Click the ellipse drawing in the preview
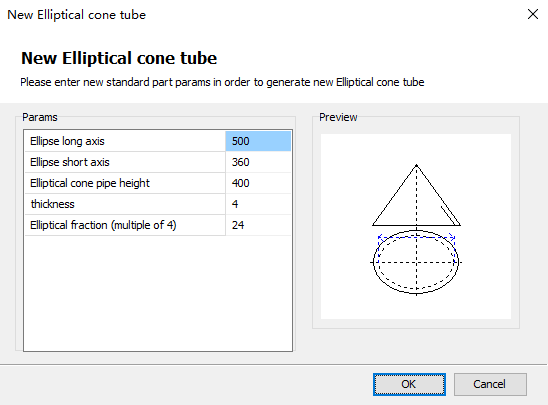This screenshot has height=405, width=548. [416, 262]
